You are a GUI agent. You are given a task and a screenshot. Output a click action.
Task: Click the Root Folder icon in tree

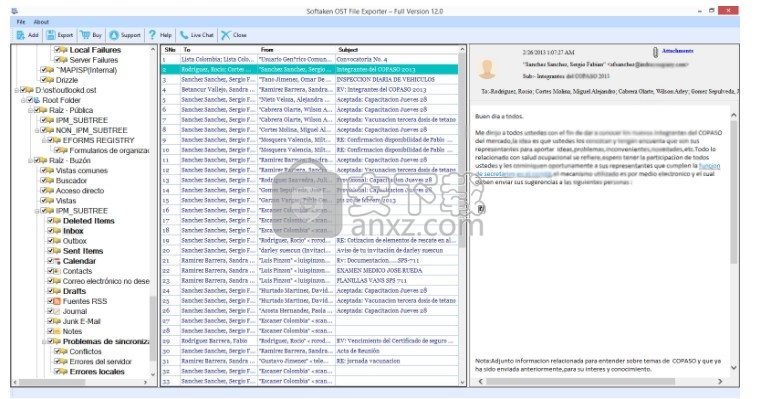tap(37, 100)
